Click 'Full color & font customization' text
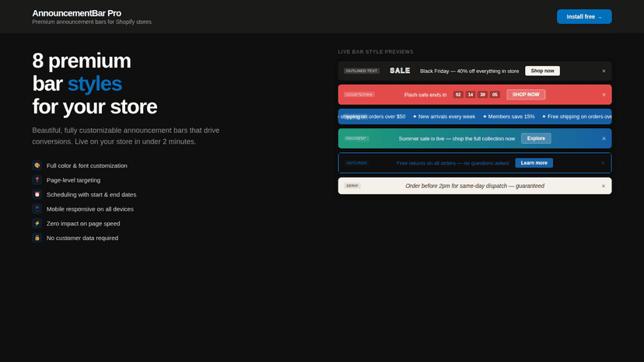 [86, 165]
